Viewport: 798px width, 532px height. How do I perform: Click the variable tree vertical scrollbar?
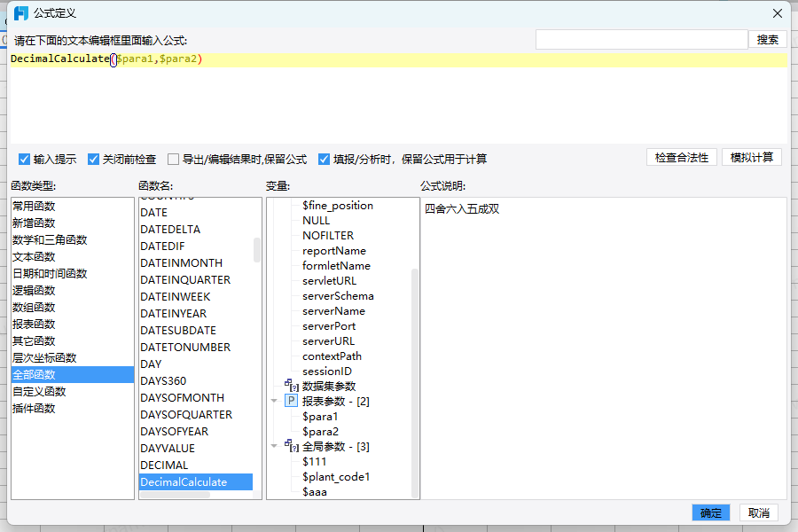point(415,382)
